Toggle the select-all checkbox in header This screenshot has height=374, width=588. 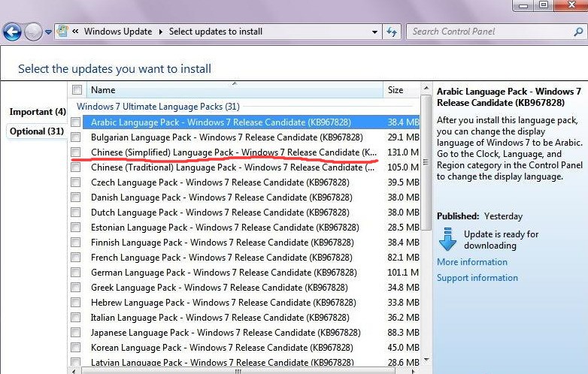[x=76, y=90]
